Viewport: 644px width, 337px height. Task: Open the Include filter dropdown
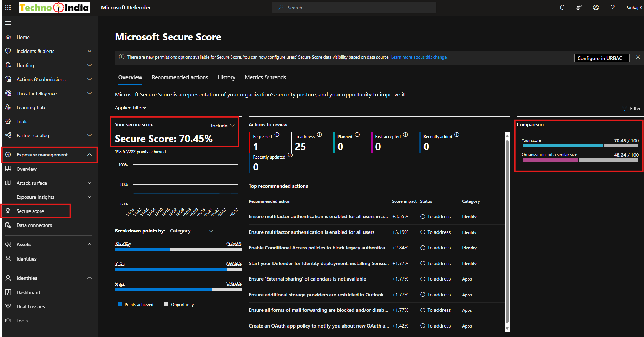click(222, 125)
